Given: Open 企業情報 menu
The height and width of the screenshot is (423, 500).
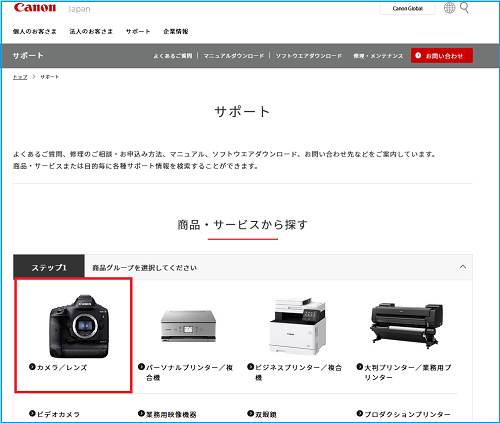Looking at the screenshot, I should click(176, 31).
